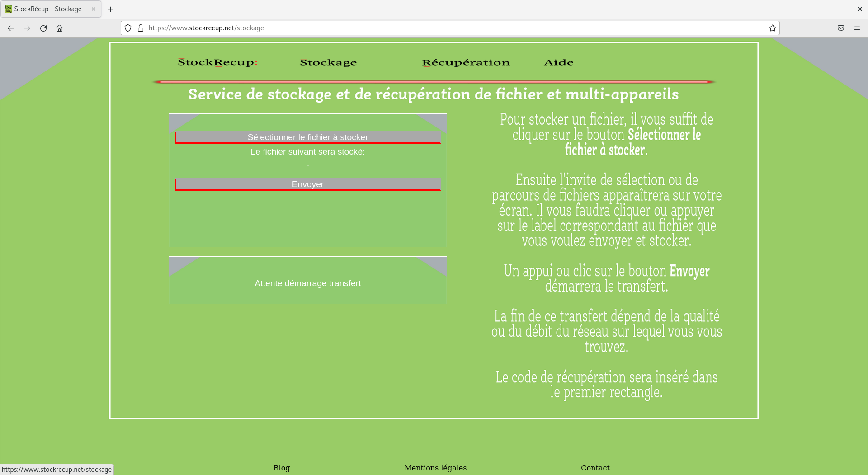Click Sélectionner le fichier à stocker button
This screenshot has width=868, height=475.
point(308,137)
